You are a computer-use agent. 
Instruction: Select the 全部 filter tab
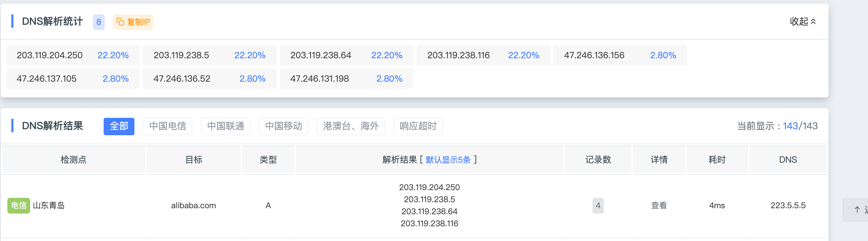coord(119,126)
